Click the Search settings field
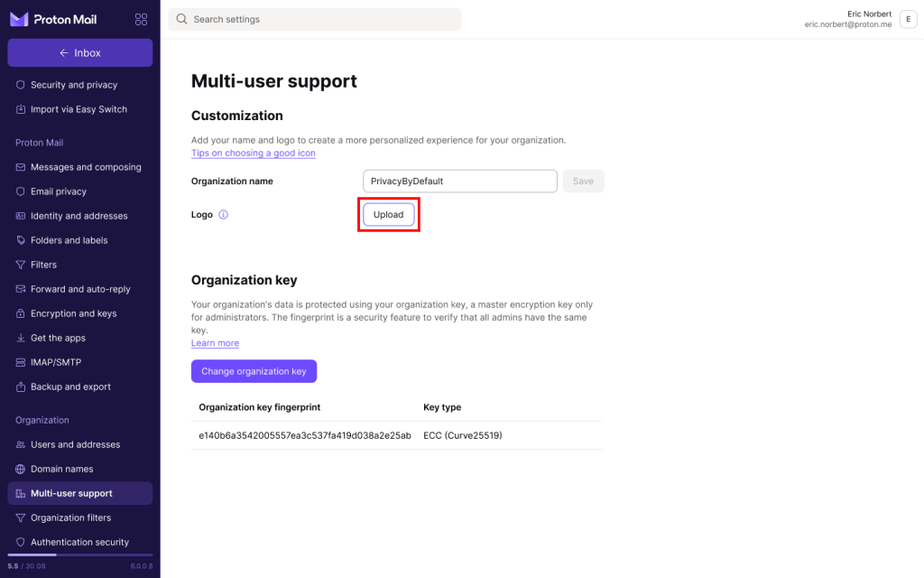 314,18
